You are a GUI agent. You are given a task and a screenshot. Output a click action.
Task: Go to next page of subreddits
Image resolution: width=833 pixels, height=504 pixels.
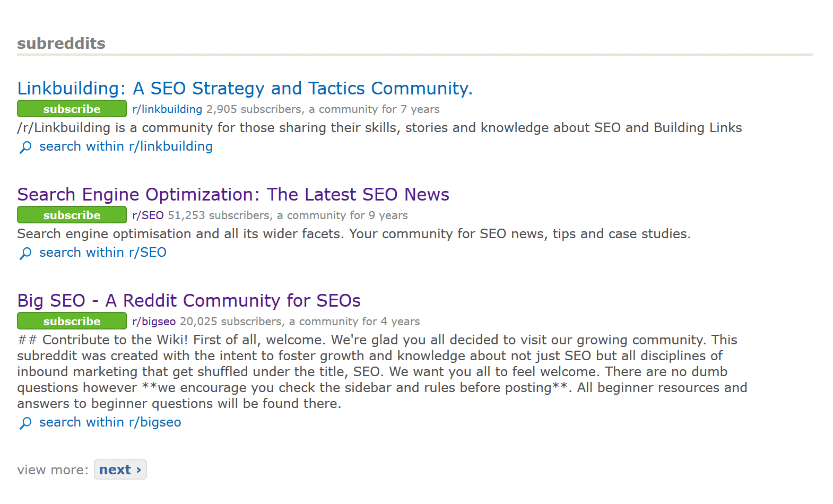point(120,470)
